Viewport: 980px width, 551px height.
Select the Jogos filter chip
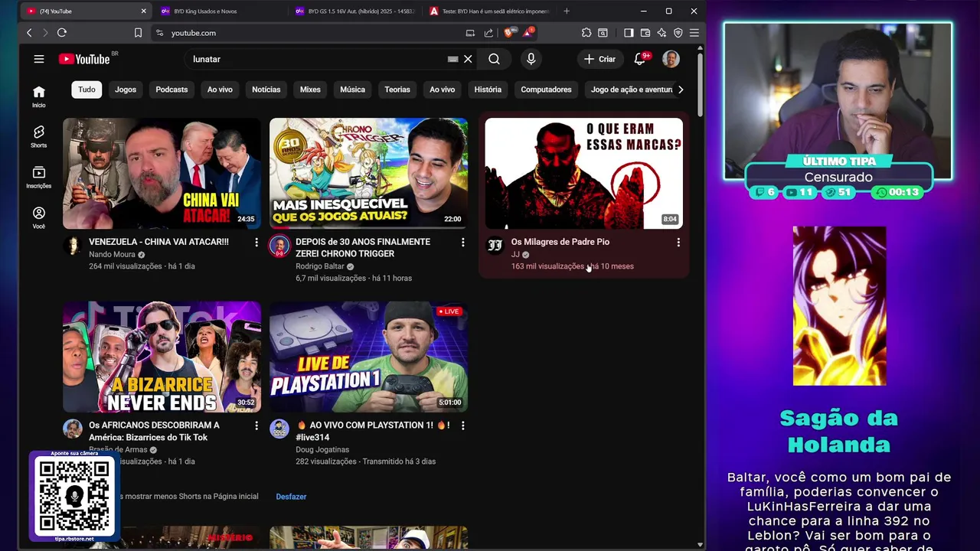coord(126,90)
